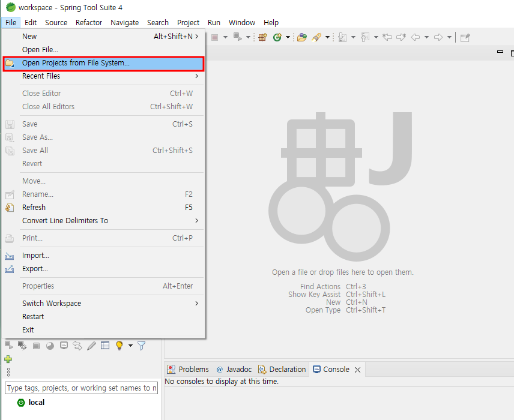Minimize the editor area

pos(500,52)
